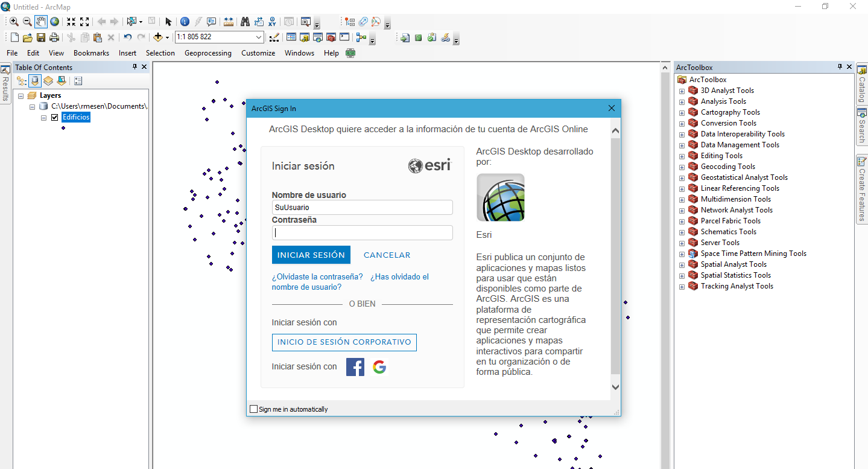Open the File menu
Viewport: 868px width, 469px height.
coord(12,53)
